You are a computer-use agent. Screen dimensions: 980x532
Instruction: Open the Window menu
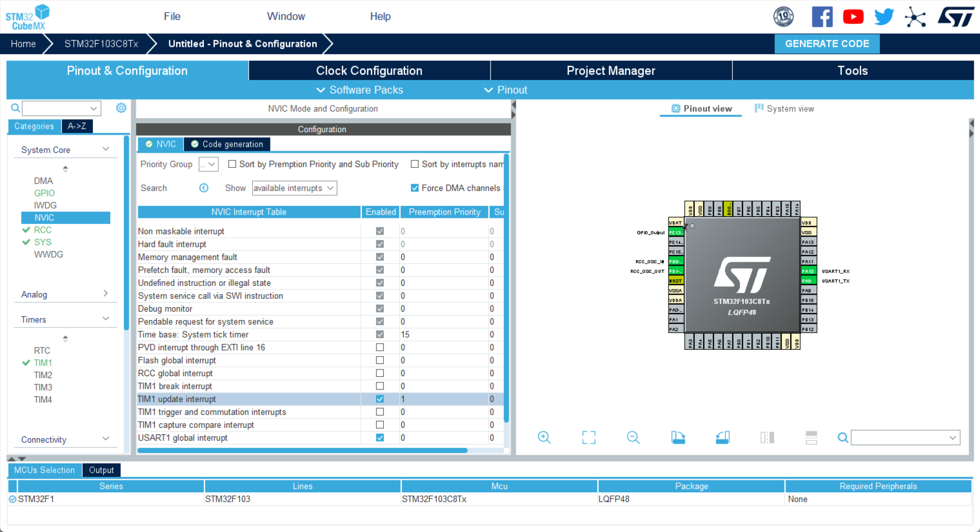coord(286,17)
